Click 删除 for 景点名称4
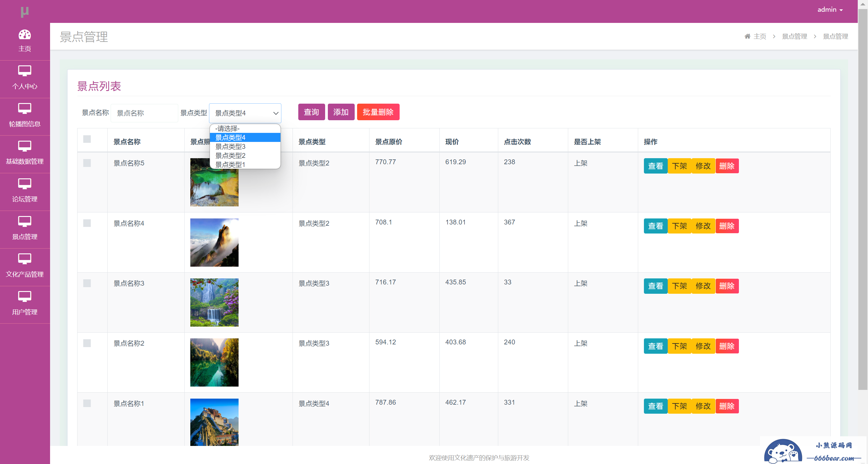 pyautogui.click(x=727, y=226)
